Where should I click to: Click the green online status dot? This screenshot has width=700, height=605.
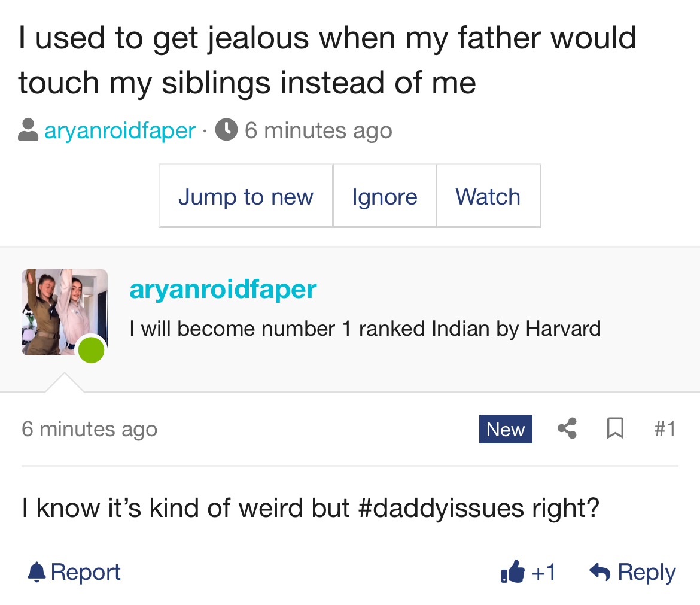(92, 350)
